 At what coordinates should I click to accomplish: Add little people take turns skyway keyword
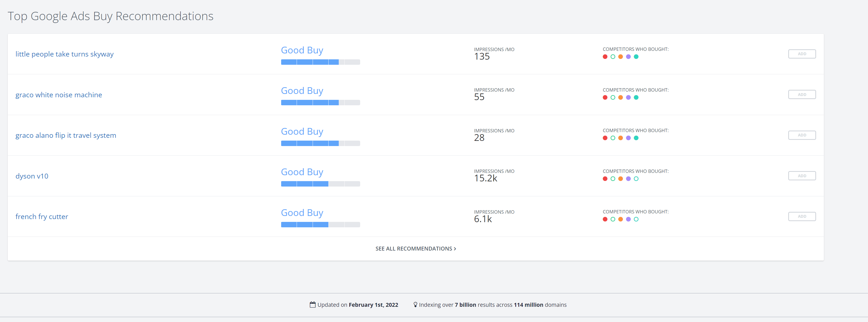tap(802, 54)
